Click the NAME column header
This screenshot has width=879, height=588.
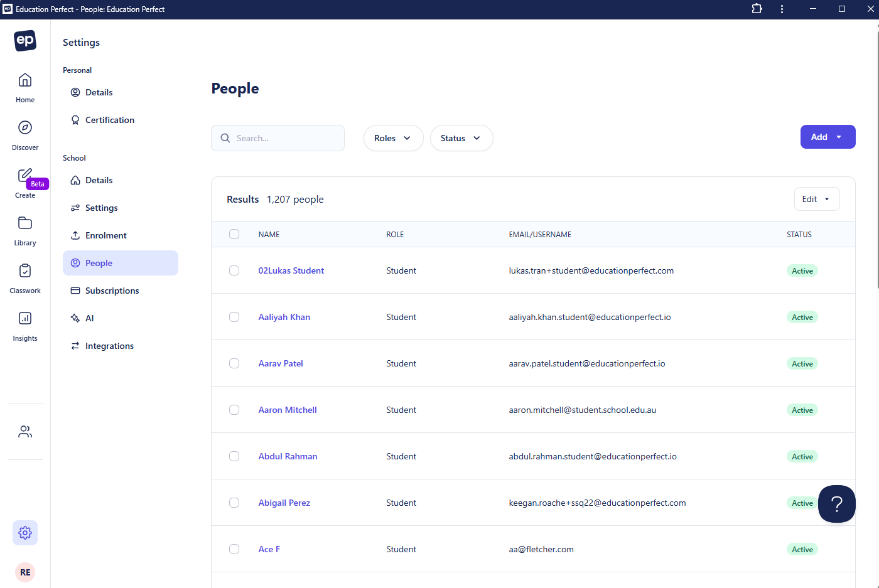tap(269, 234)
